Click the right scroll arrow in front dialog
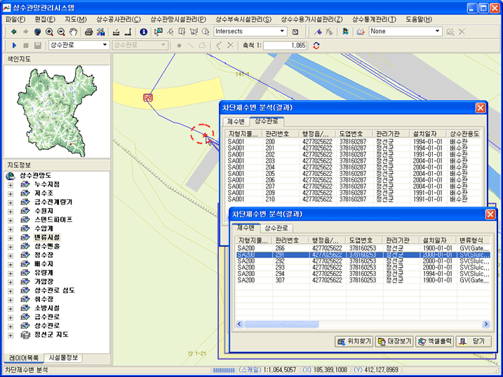503x377 pixels. pos(486,324)
